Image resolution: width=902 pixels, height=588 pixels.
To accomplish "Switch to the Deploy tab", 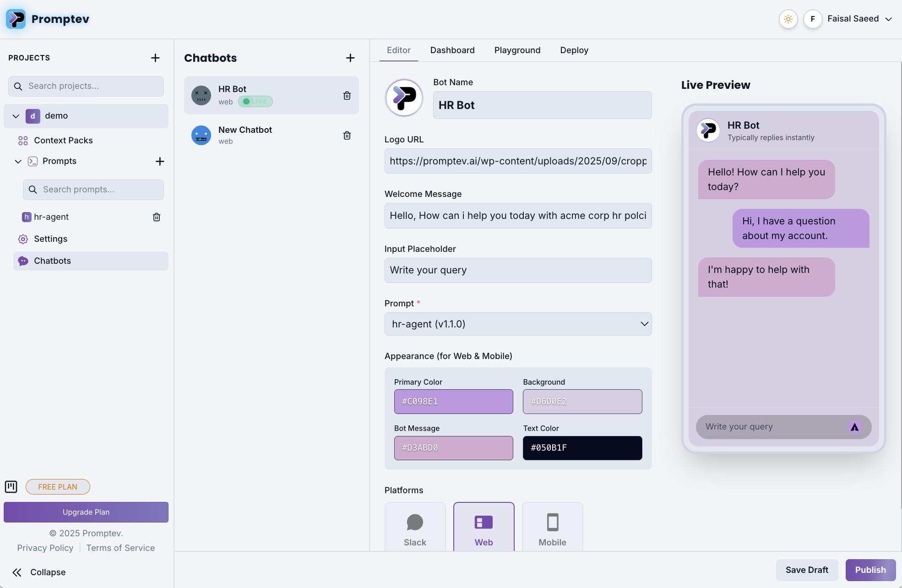I will (574, 50).
